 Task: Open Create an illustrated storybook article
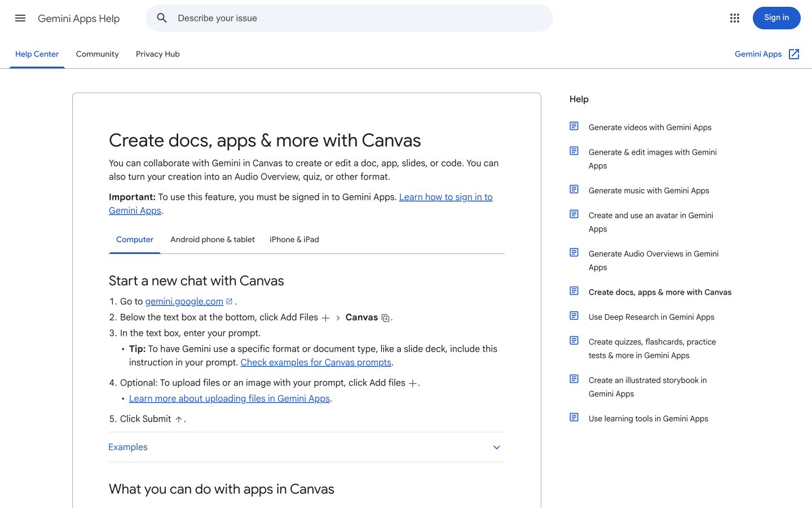pos(648,387)
